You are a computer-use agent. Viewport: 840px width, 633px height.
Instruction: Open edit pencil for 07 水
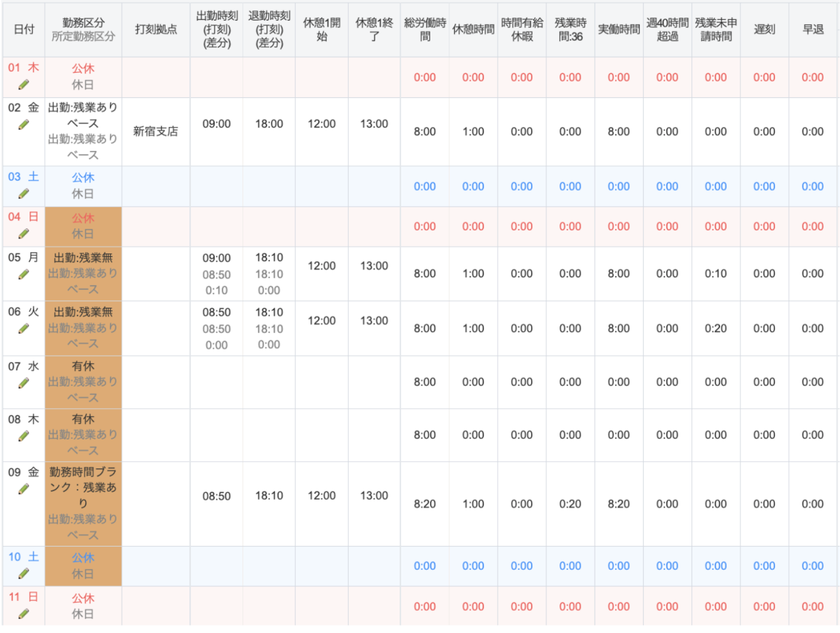tap(23, 384)
